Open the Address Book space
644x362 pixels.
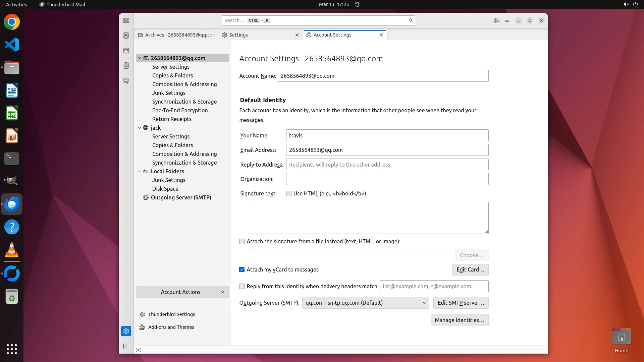(126, 36)
